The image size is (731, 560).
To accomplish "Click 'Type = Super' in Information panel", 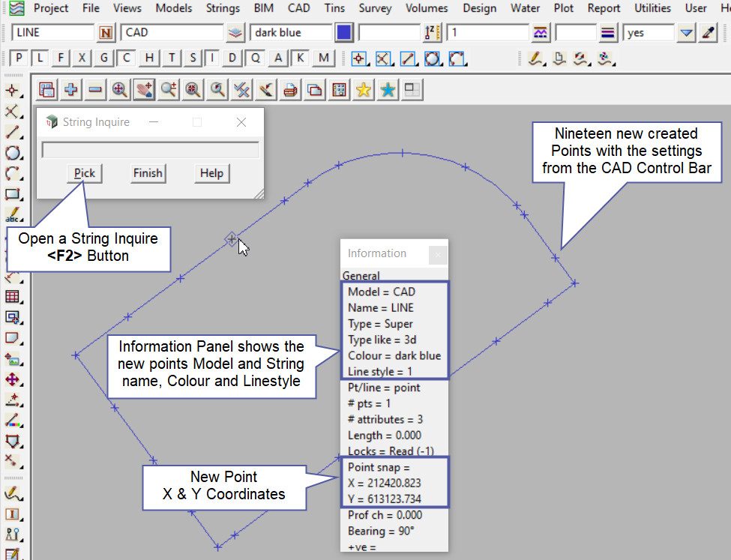I will (380, 324).
